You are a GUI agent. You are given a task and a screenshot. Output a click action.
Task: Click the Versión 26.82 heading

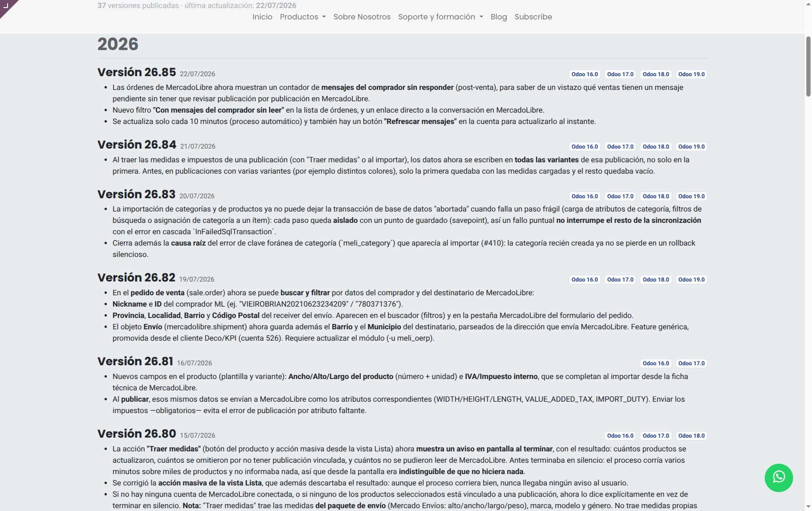tap(136, 278)
